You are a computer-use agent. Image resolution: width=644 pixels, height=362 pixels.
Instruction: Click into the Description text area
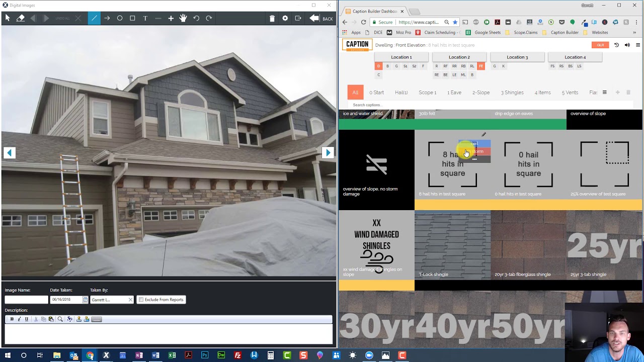[x=169, y=334]
